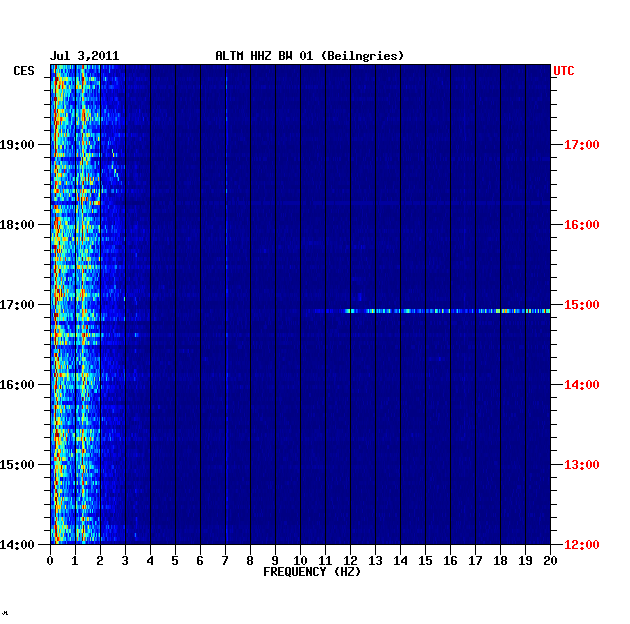Click the 13:00 UTC time label
630x624 pixels.
pyautogui.click(x=581, y=464)
